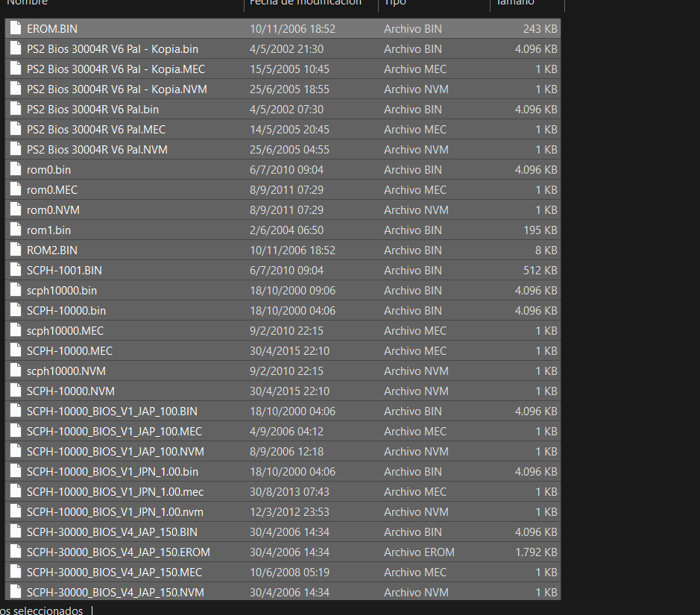Click the 243 KB size value

(540, 28)
